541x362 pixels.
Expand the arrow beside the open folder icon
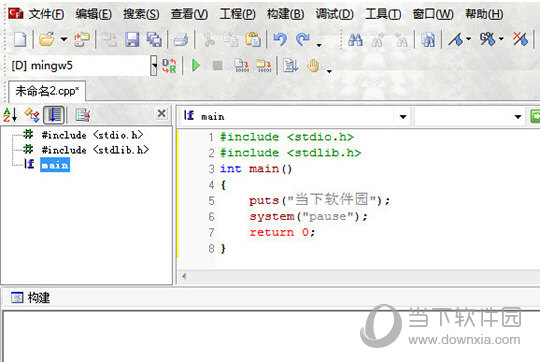coord(64,39)
